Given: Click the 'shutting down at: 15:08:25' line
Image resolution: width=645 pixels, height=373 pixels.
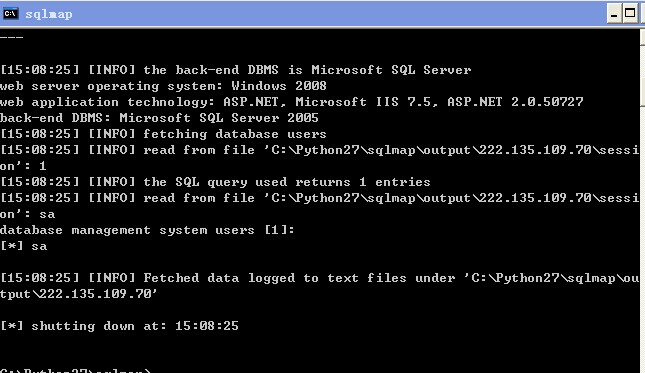Looking at the screenshot, I should 119,327.
